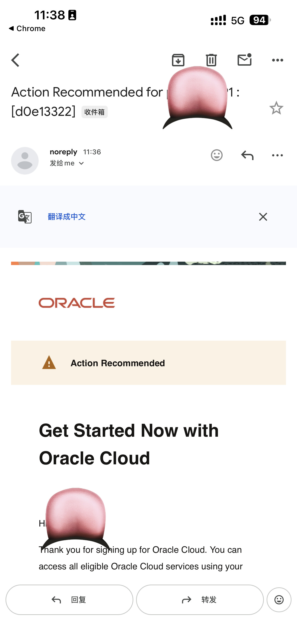
Task: Open the top-right more options menu
Action: click(277, 60)
